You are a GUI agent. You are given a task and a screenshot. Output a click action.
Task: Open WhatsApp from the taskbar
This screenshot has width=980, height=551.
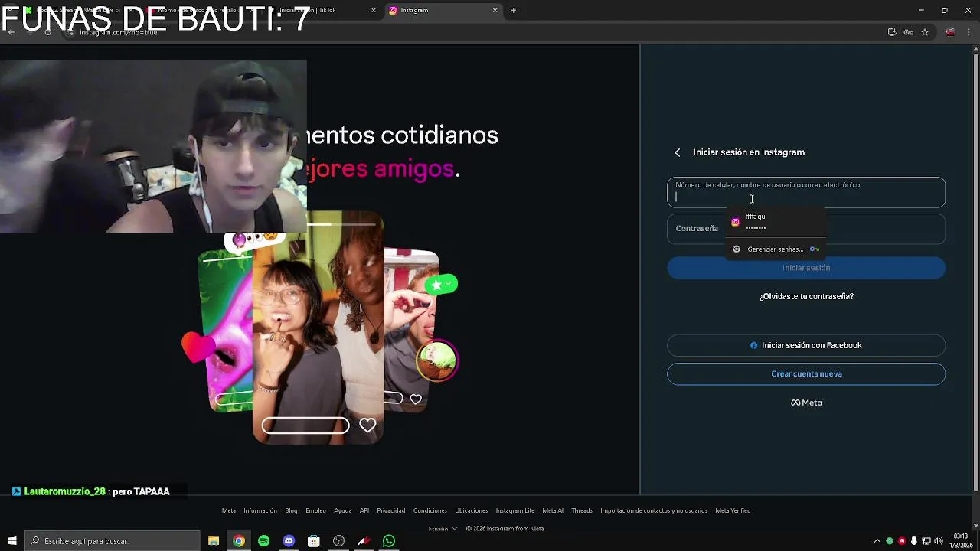coord(389,541)
